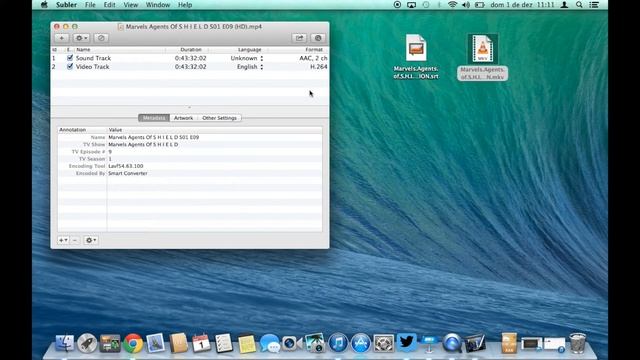This screenshot has width=640, height=360.
Task: Open the Subler application menu
Action: 66,5
